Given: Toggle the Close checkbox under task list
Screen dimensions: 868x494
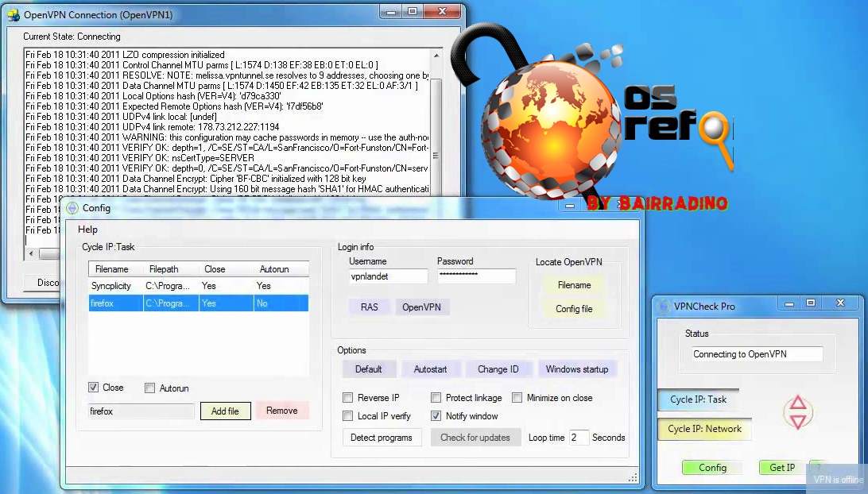Looking at the screenshot, I should (94, 388).
